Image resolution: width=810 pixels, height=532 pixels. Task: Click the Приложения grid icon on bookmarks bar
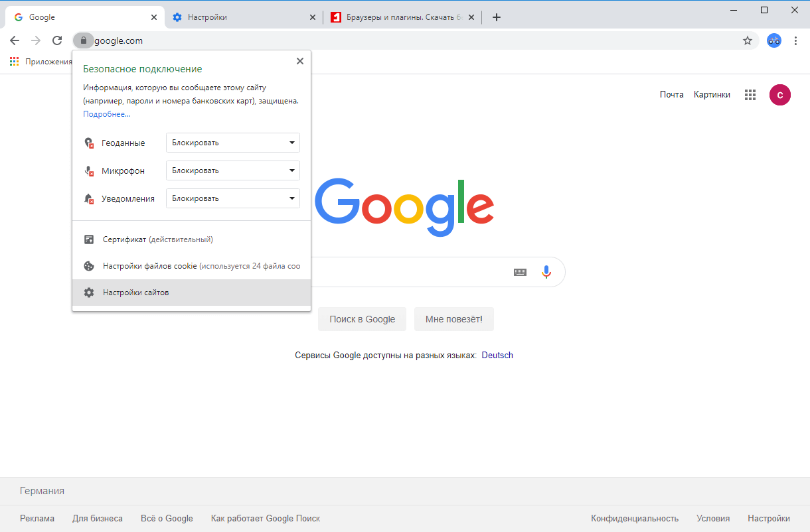pos(14,60)
